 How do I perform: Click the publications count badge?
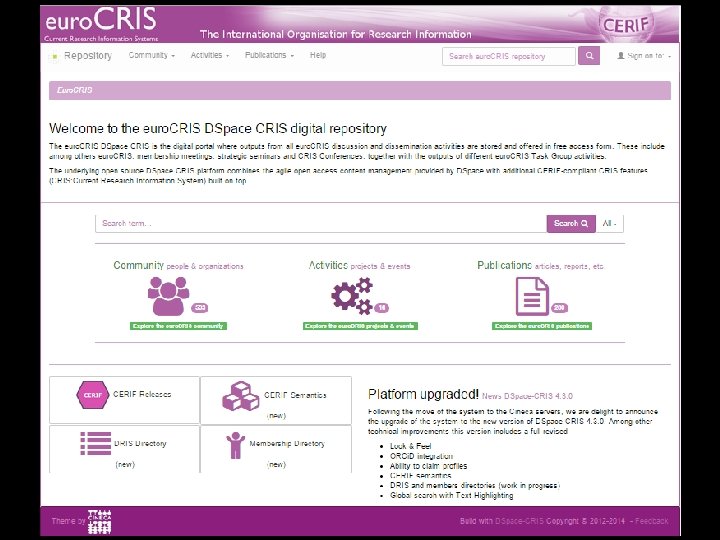[x=559, y=308]
